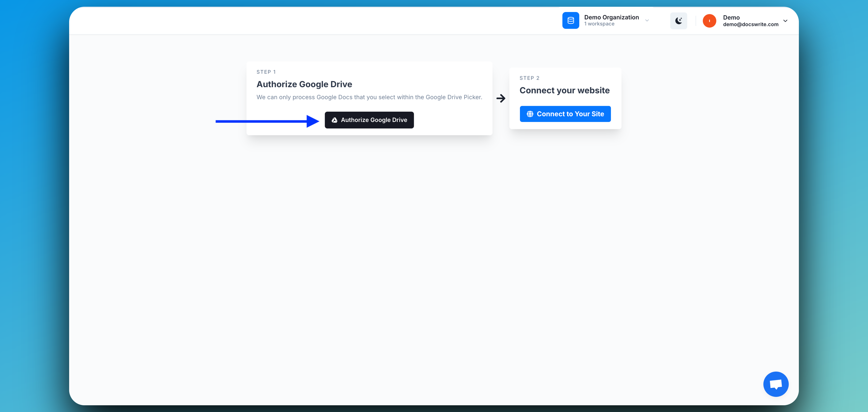This screenshot has height=412, width=868.
Task: Enable dark appearance for the dashboard
Action: (x=679, y=21)
